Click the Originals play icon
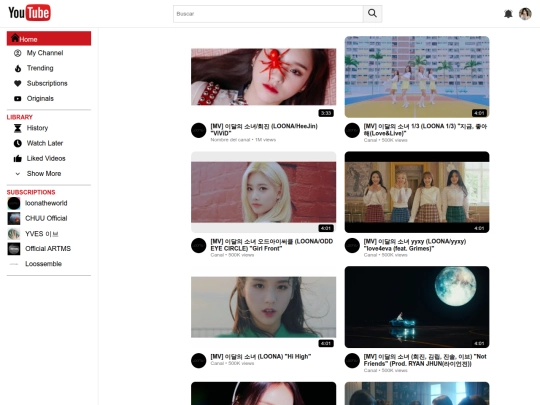Viewport: 540px width, 405px height. click(18, 98)
